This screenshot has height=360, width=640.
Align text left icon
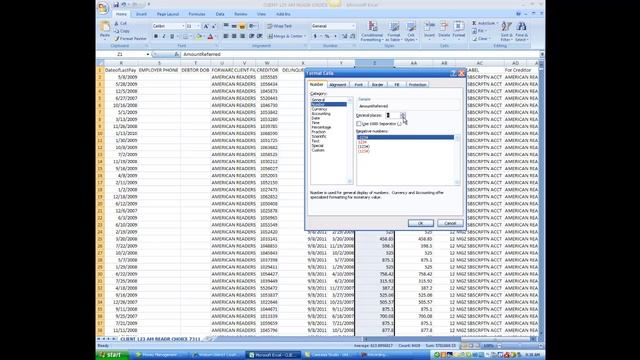click(226, 36)
